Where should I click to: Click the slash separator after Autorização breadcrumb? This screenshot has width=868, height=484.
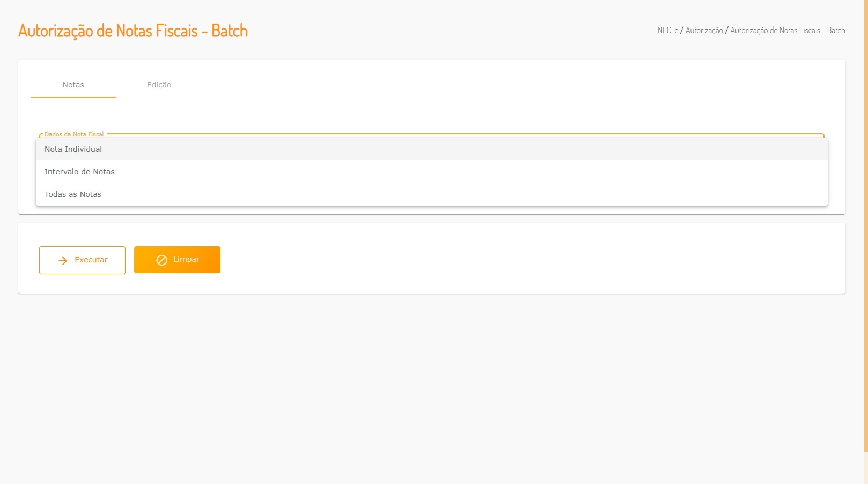click(x=727, y=31)
